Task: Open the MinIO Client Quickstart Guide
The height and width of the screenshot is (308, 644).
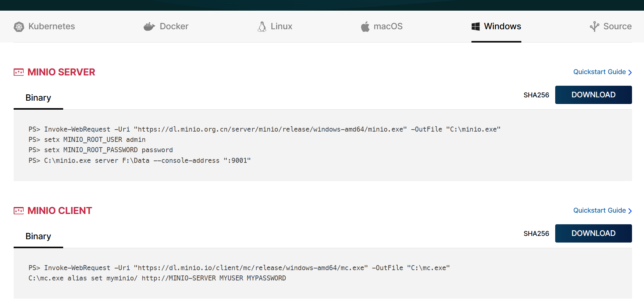Action: 602,211
